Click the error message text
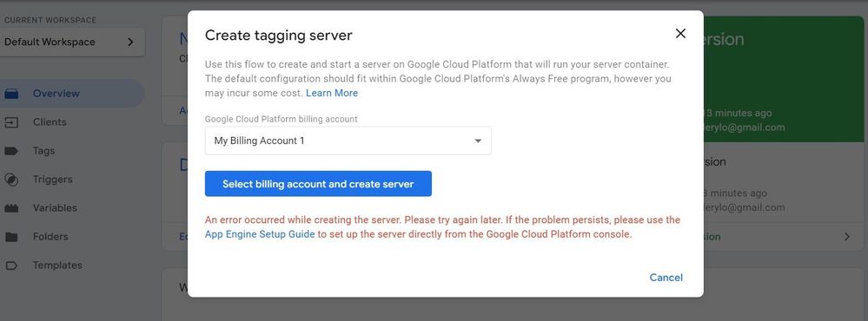Screen dimensions: 868x321 [442, 227]
